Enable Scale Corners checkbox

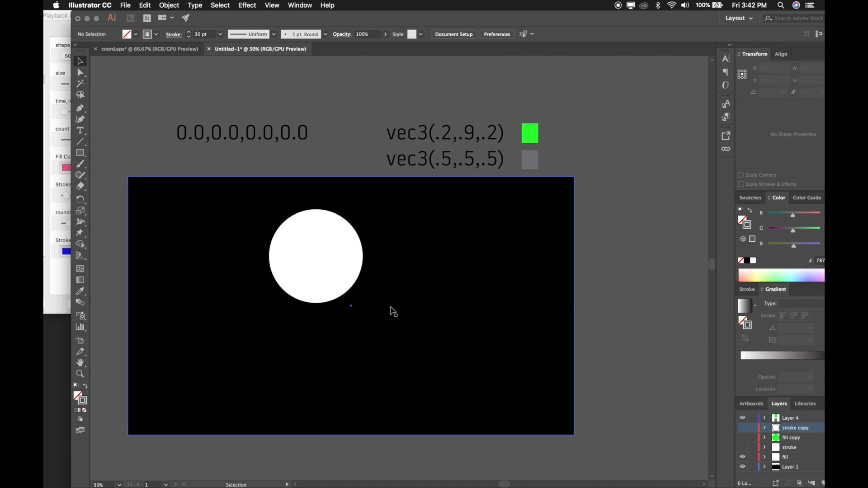tap(741, 175)
